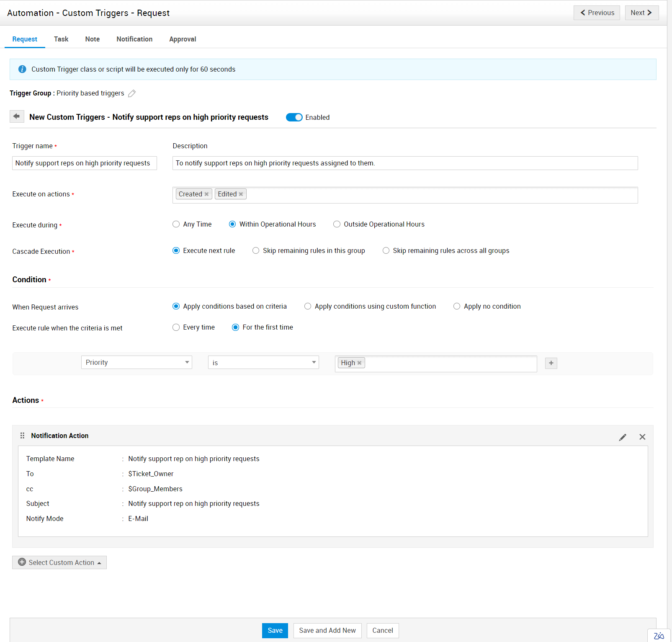Delete the Notification Action with X icon
Screen dimensions: 672x642
tap(642, 437)
